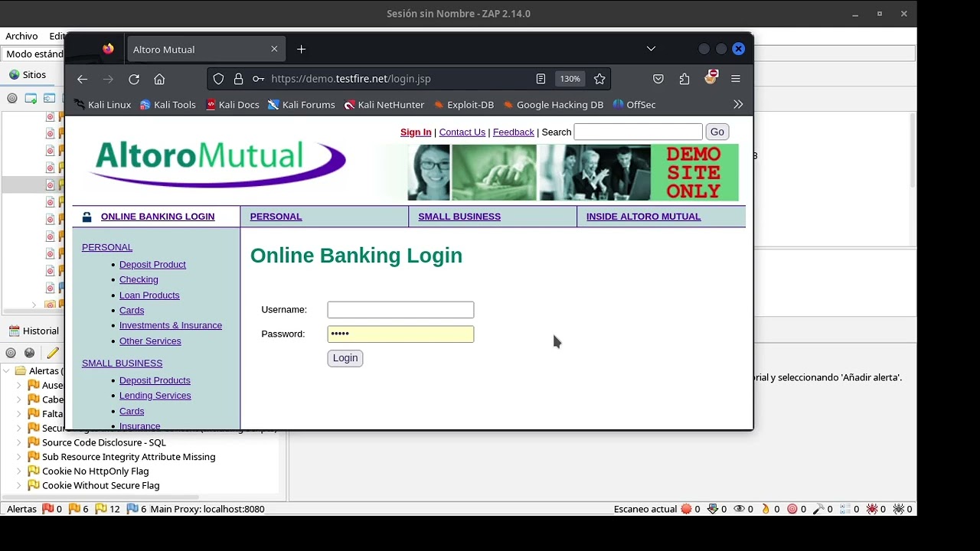This screenshot has height=551, width=980.
Task: Open Kali Docs bookmark
Action: [233, 104]
